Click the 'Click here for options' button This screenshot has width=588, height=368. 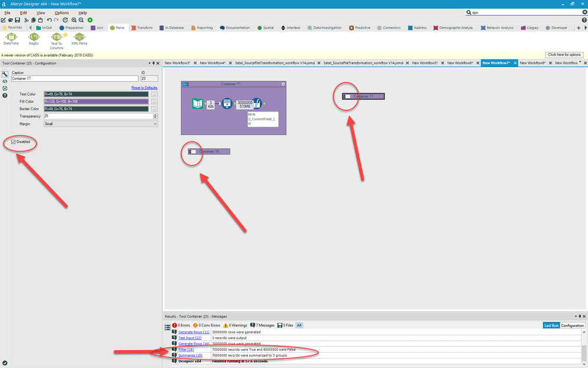click(564, 55)
